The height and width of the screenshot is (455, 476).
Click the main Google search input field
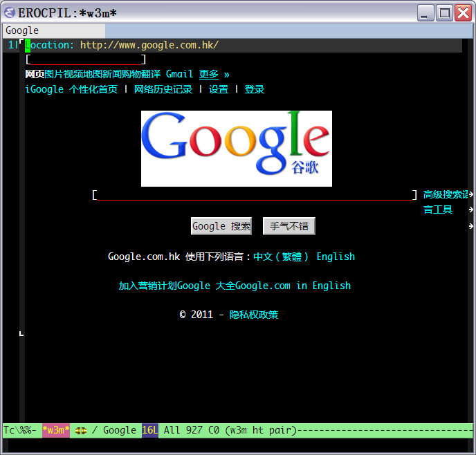point(255,195)
